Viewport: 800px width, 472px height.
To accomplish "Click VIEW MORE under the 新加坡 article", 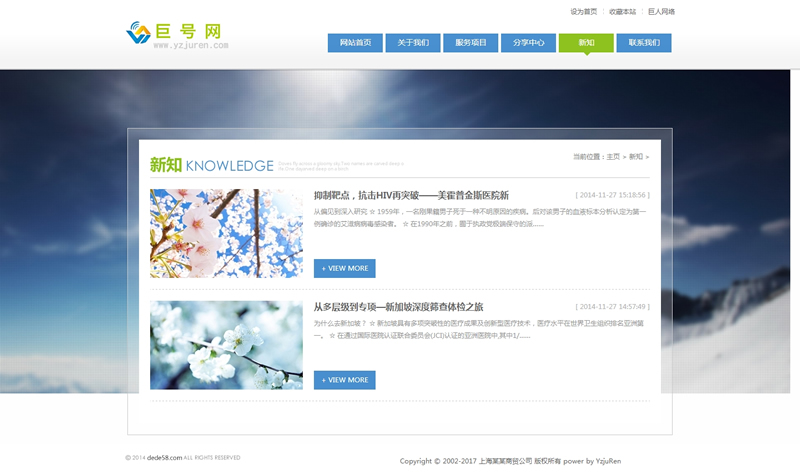I will click(344, 380).
